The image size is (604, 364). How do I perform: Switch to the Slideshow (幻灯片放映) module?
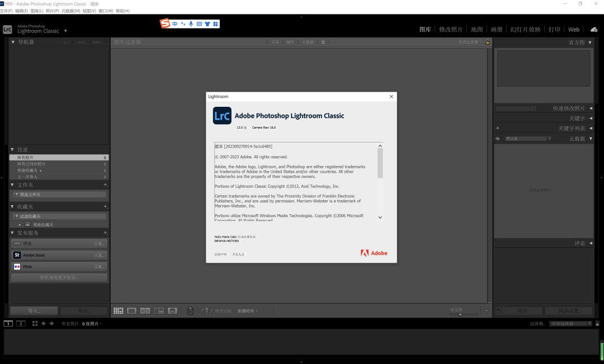click(x=525, y=29)
